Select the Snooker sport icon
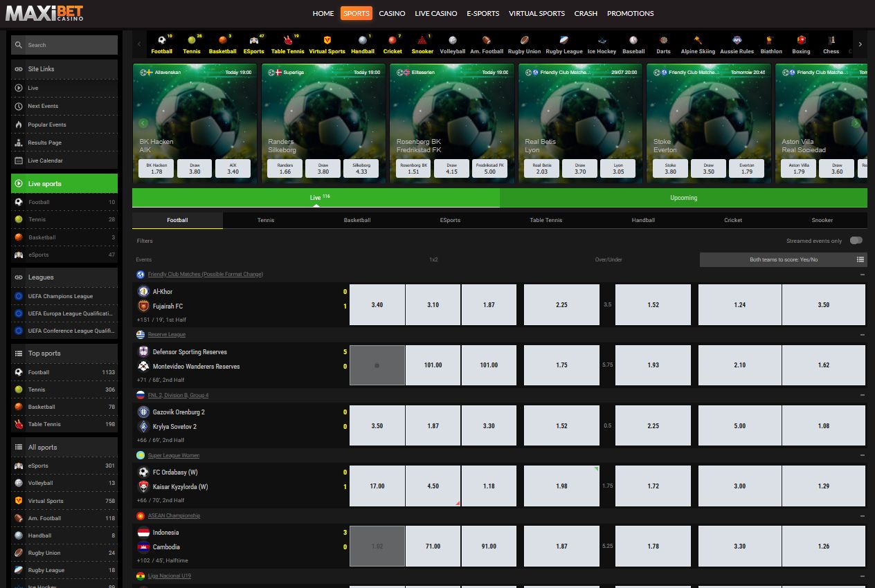Image resolution: width=875 pixels, height=588 pixels. [x=422, y=45]
